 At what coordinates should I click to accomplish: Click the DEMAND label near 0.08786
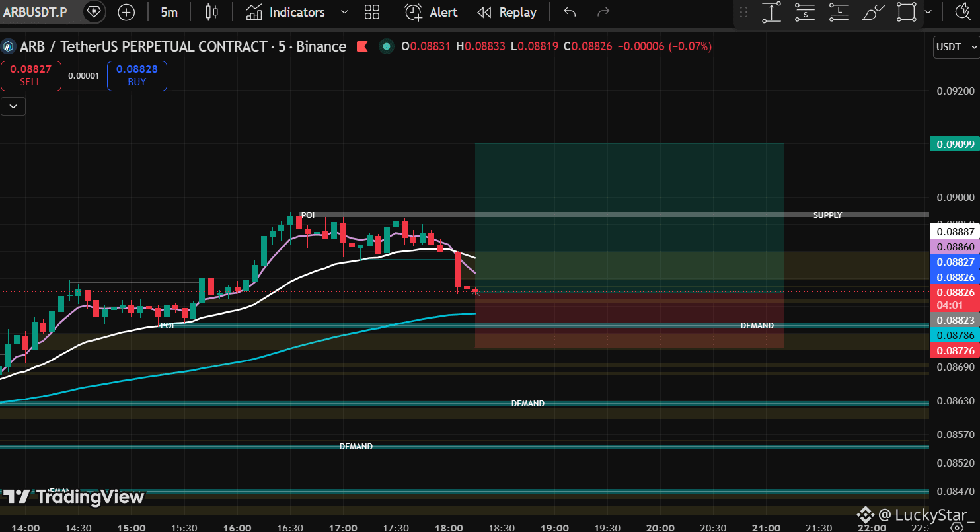pyautogui.click(x=757, y=325)
